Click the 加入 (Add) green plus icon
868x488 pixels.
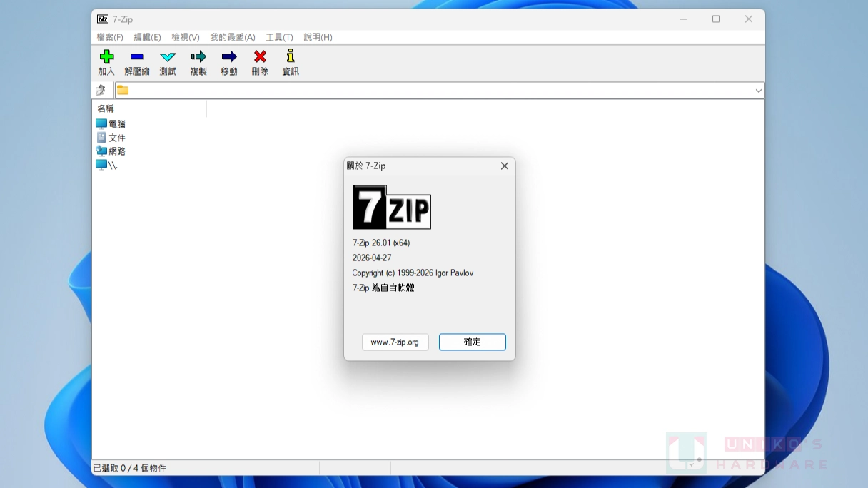coord(106,56)
